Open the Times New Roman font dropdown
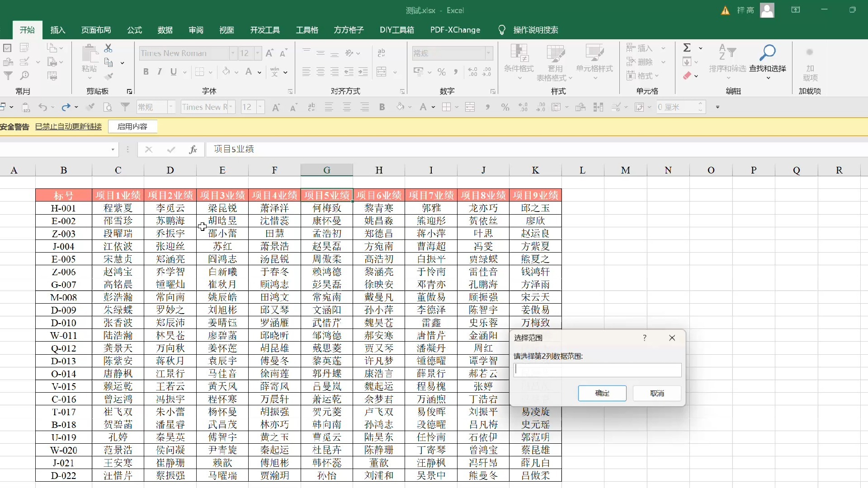 tap(233, 53)
